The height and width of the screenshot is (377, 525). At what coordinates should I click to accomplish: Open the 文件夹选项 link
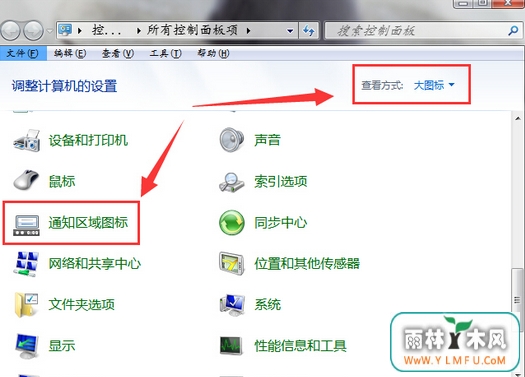(x=82, y=305)
